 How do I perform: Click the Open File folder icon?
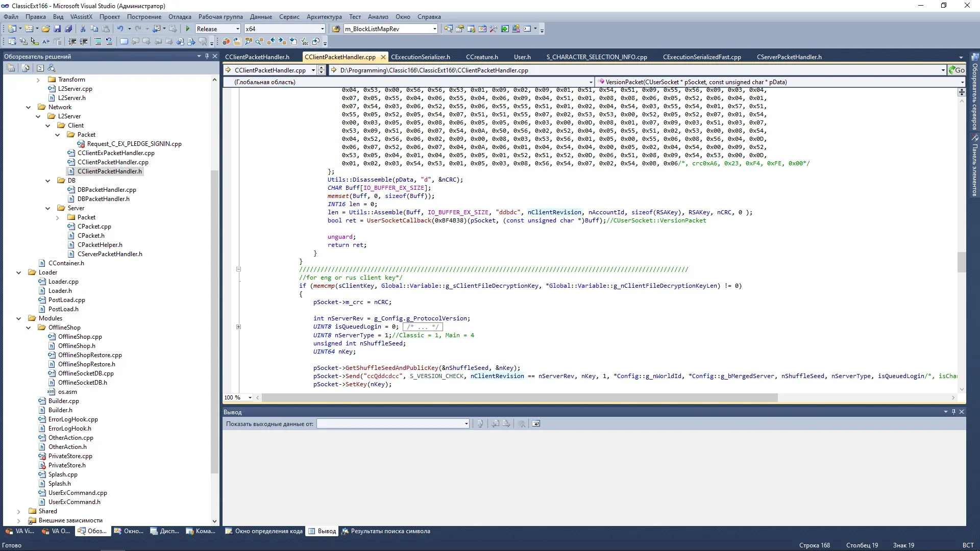pos(46,29)
